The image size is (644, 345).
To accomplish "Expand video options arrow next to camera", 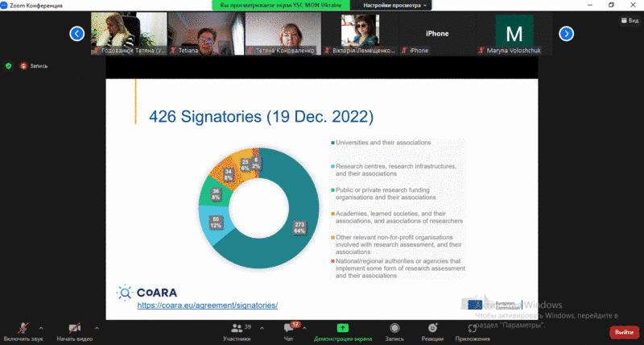I will (x=97, y=327).
